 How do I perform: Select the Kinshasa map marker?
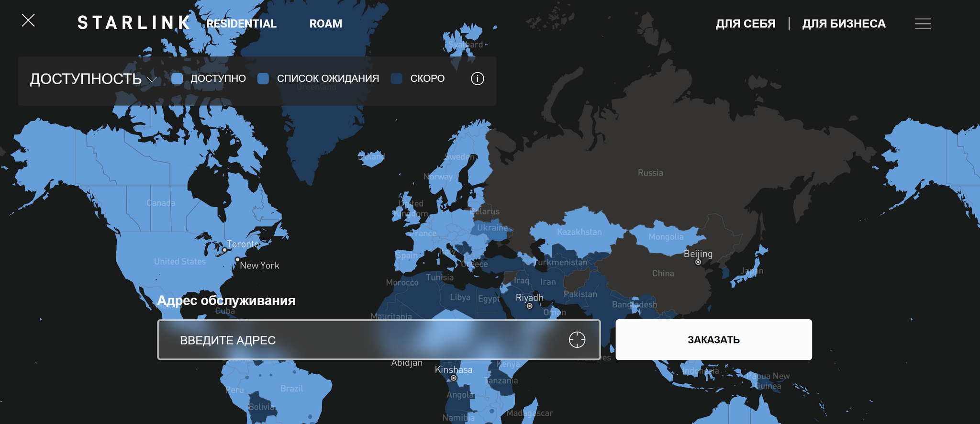(x=454, y=378)
